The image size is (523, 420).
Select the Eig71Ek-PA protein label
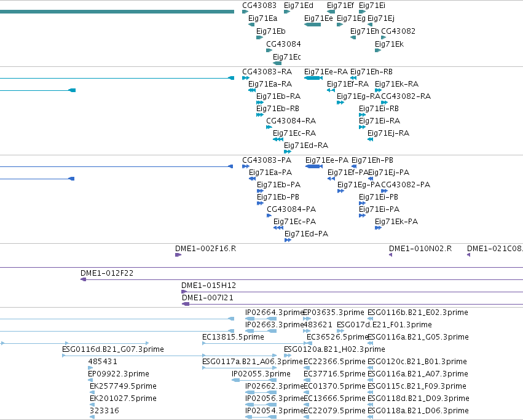(x=396, y=222)
